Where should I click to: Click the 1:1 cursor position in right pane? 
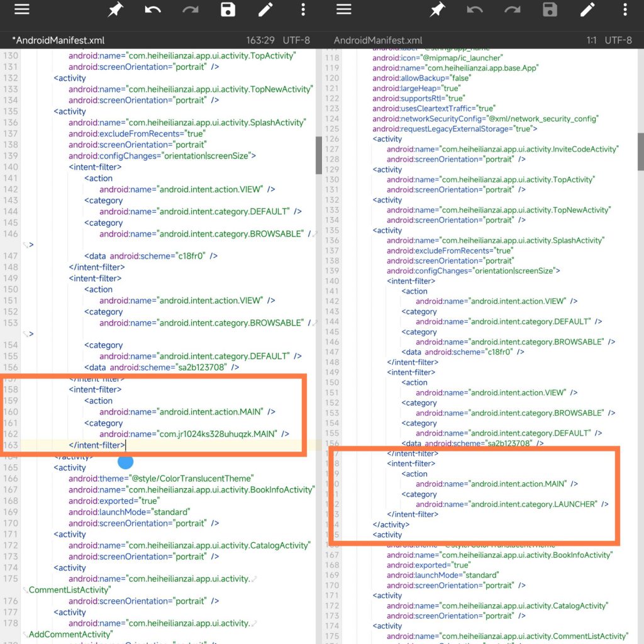(x=591, y=40)
